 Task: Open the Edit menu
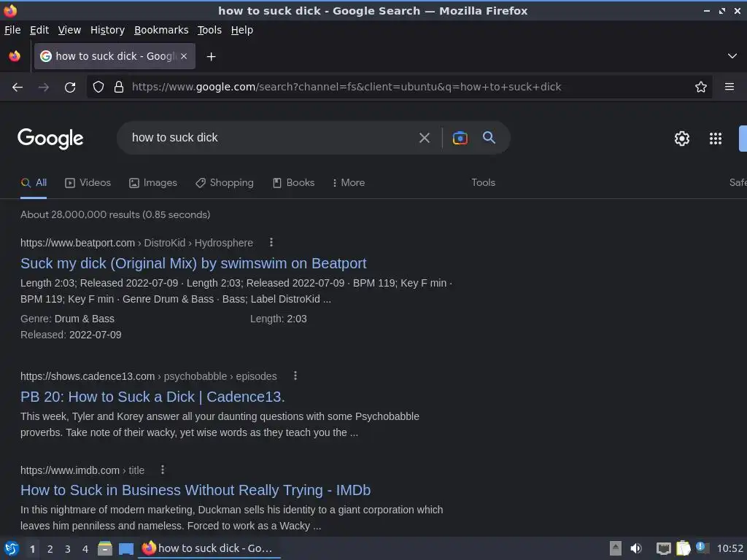click(39, 30)
